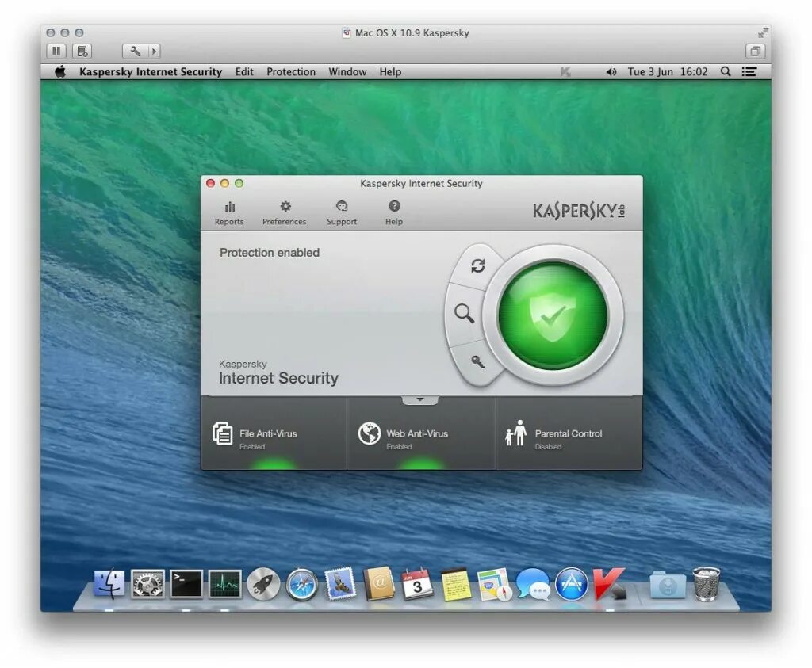Open Calendar from the Dock
The height and width of the screenshot is (668, 812).
[x=417, y=584]
